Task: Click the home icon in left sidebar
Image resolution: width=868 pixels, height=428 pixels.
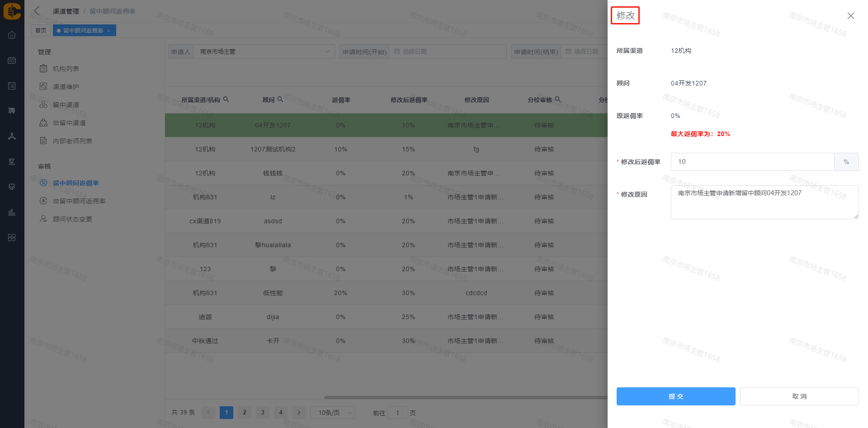Action: (x=12, y=35)
